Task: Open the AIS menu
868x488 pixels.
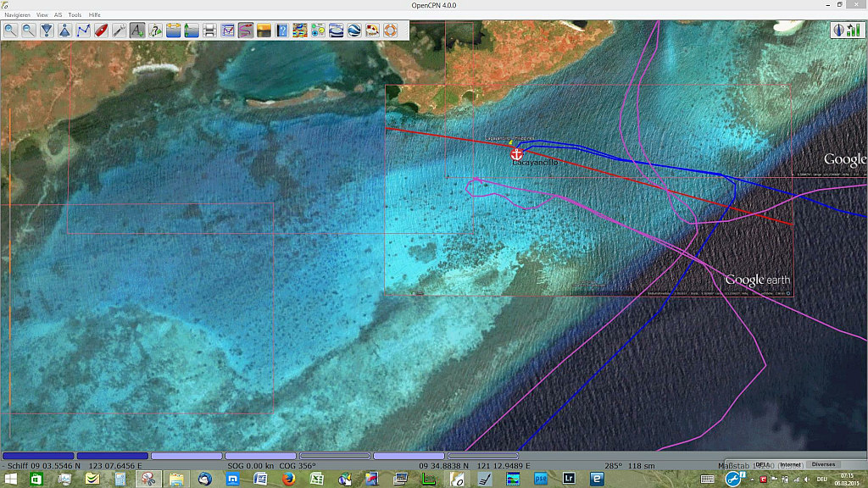Action: [x=58, y=15]
